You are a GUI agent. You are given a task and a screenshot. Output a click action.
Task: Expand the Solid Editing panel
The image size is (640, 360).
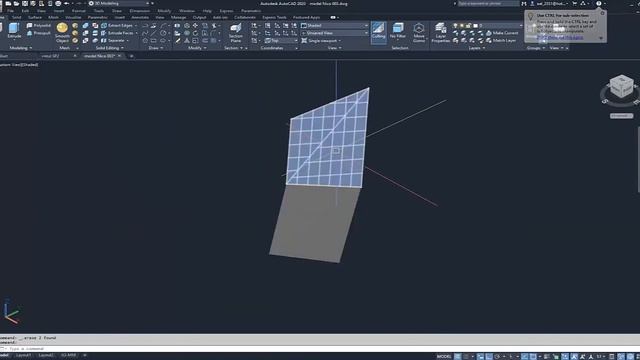(x=109, y=48)
